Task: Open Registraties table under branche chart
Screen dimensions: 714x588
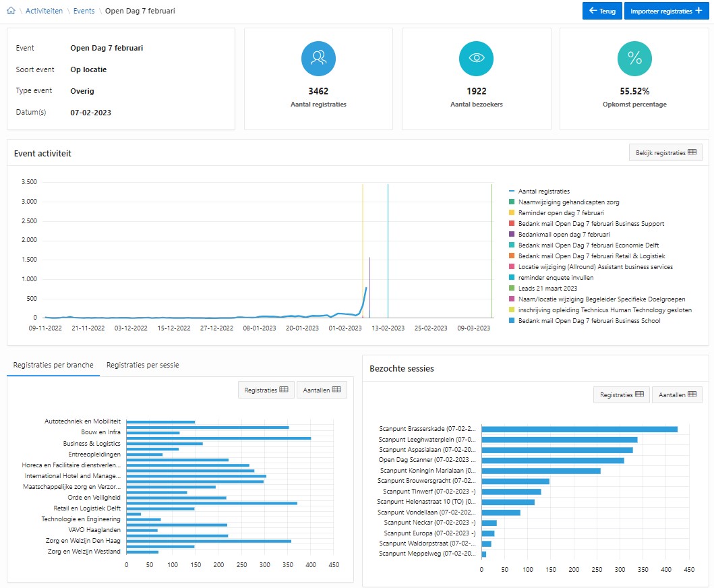Action: [x=266, y=390]
